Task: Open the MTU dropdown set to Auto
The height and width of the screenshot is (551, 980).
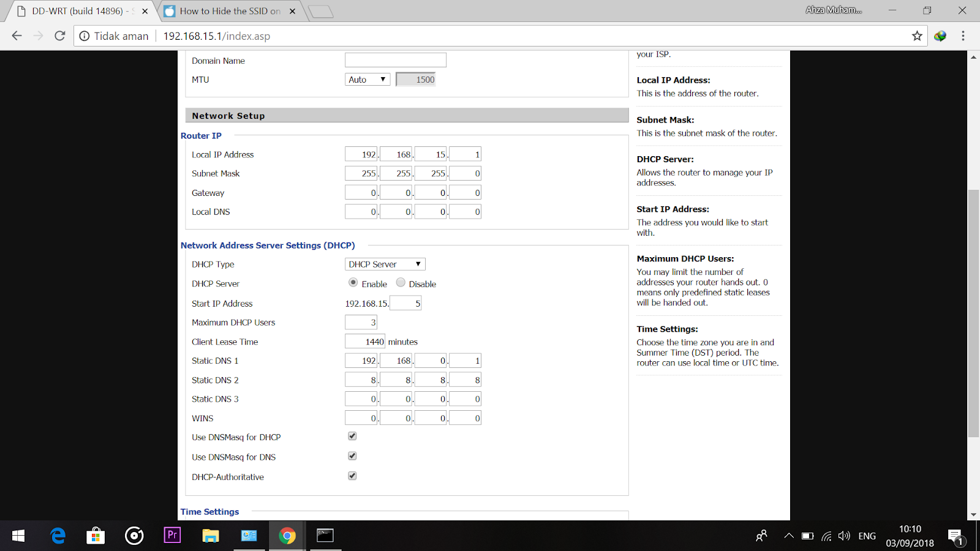Action: coord(367,79)
